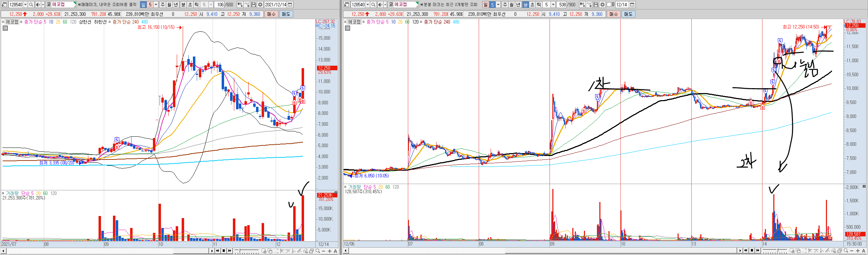868x255 pixels.
Task: Expand the dropdown arrow next to speaker in left chart
Action: click(x=43, y=5)
